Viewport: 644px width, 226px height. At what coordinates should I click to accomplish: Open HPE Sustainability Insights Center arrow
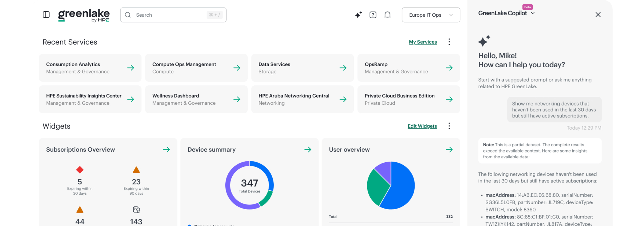tap(131, 99)
